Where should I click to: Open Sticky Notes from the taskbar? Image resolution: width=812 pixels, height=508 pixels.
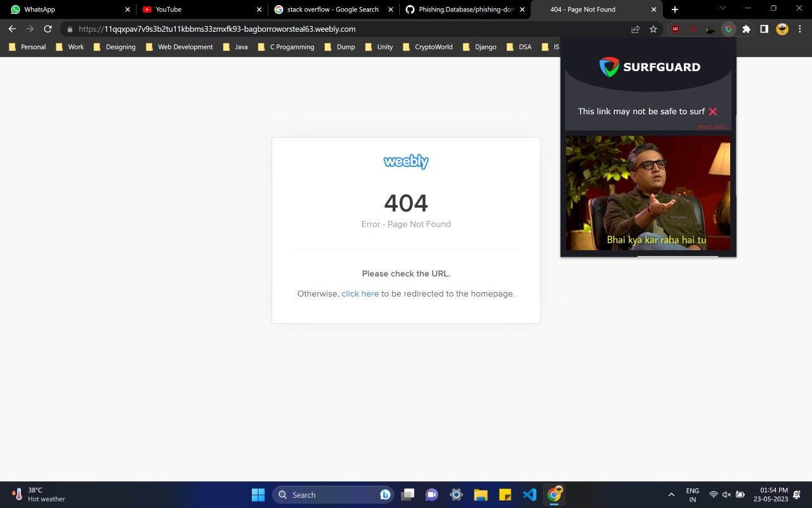(x=506, y=495)
